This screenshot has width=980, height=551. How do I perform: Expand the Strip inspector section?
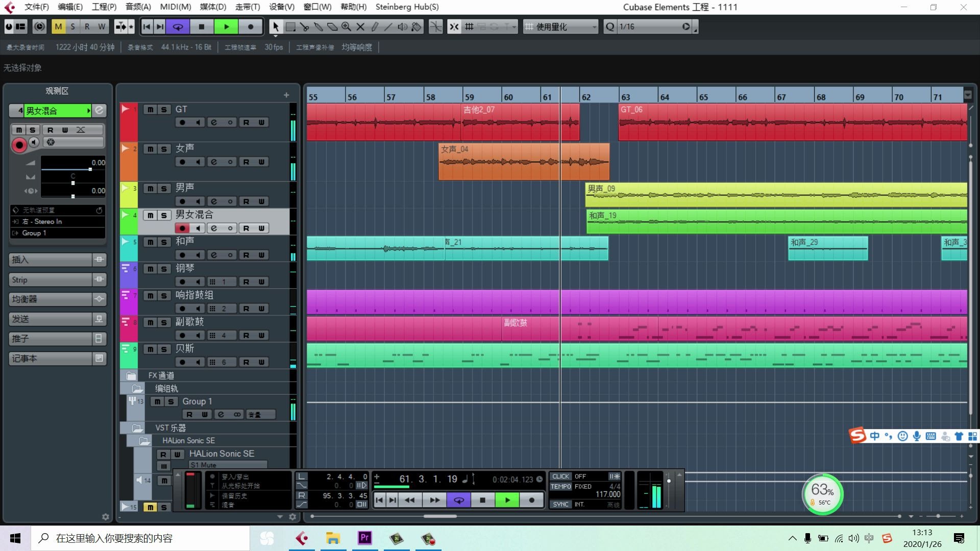coord(57,280)
